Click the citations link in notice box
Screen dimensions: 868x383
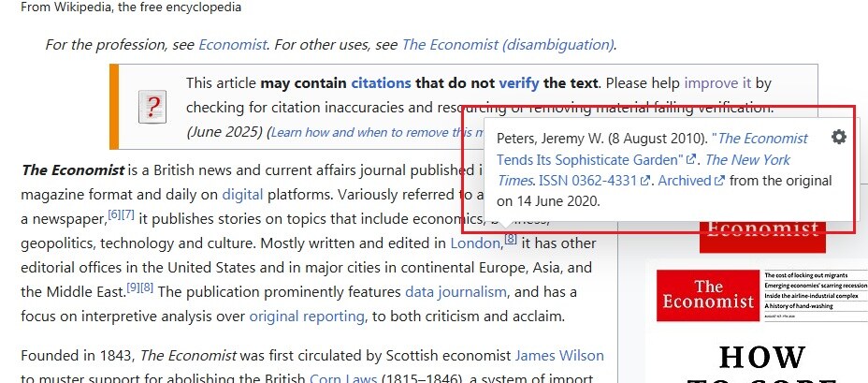pos(381,83)
